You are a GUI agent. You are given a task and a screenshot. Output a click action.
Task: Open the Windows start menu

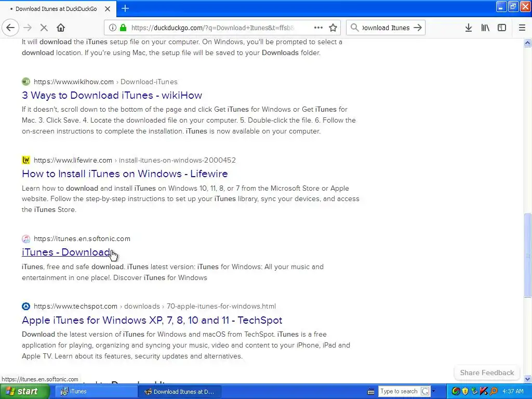click(24, 392)
